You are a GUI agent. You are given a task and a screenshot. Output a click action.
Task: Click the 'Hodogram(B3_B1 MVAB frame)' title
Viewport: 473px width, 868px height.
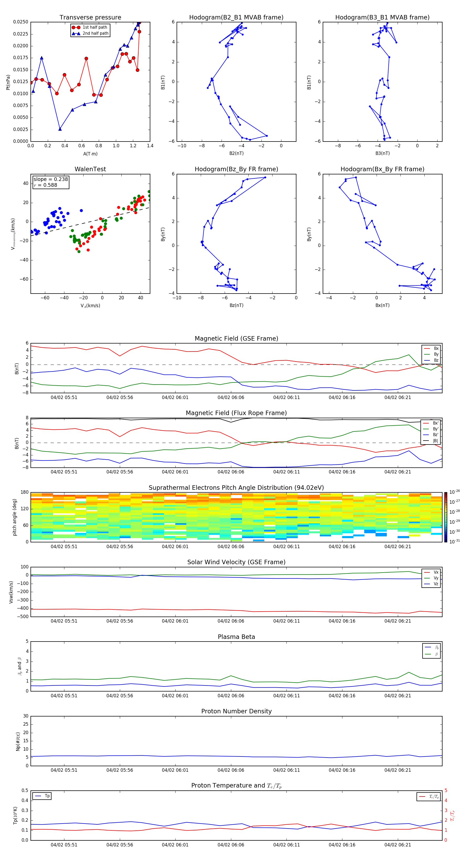tap(382, 18)
